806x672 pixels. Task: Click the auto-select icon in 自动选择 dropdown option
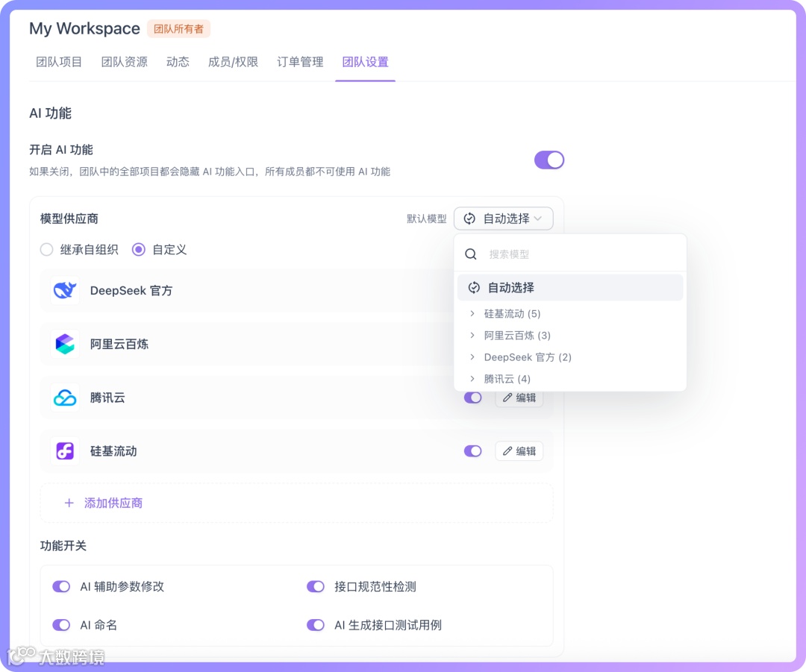(x=474, y=288)
